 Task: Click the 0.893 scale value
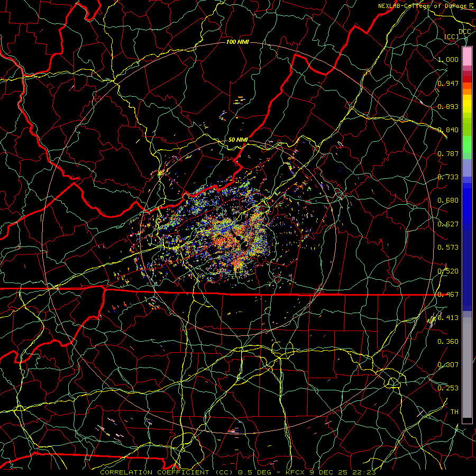pos(448,106)
